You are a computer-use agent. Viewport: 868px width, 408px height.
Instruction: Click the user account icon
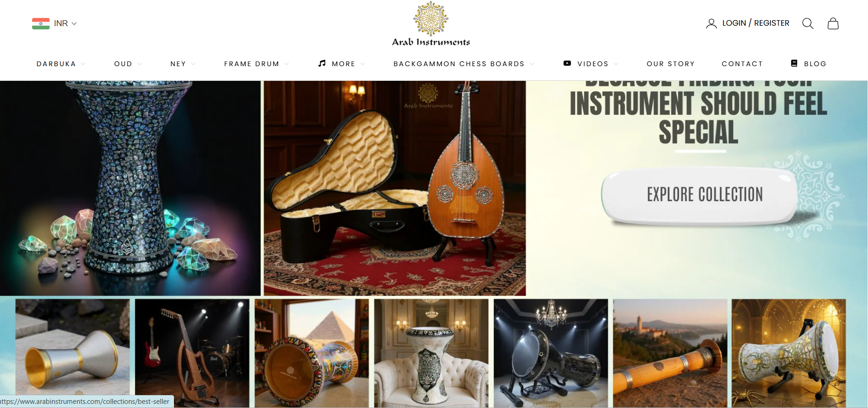pyautogui.click(x=711, y=23)
